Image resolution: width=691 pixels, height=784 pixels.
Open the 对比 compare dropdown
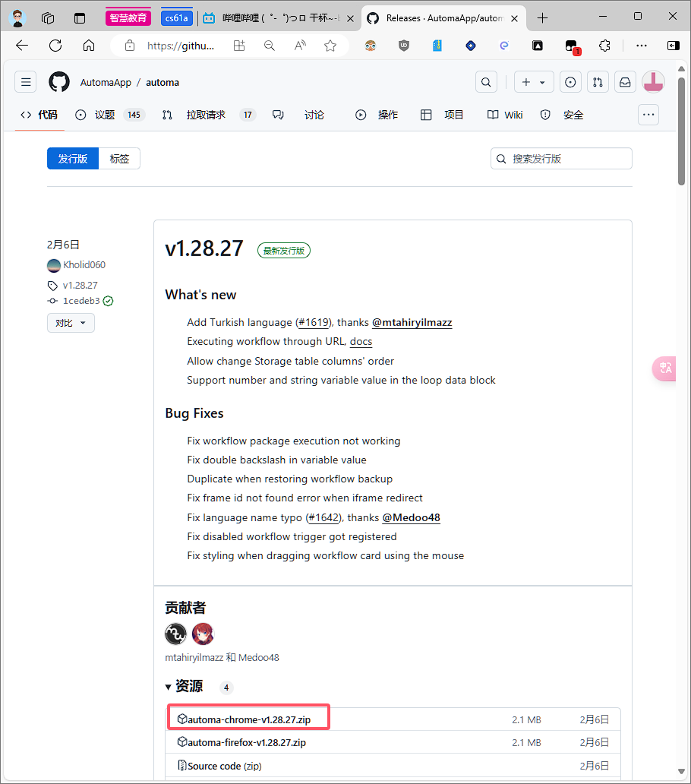point(71,323)
